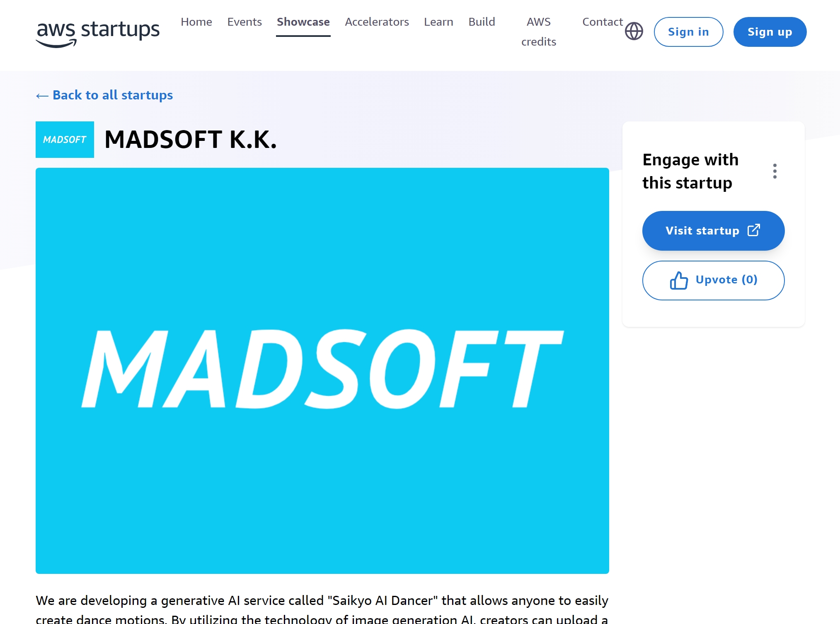840x624 pixels.
Task: Click the Sign in button
Action: [688, 31]
